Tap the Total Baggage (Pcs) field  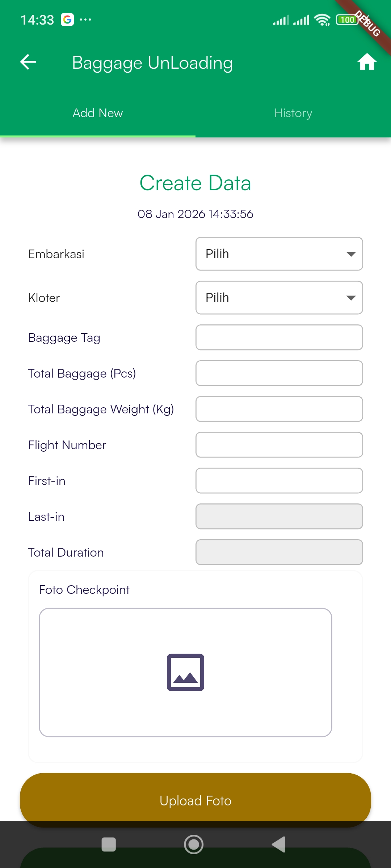tap(279, 373)
